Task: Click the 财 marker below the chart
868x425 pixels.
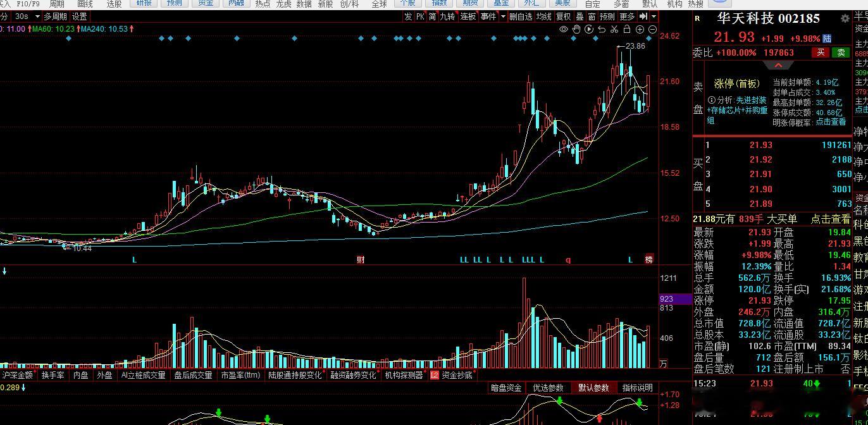Action: tap(361, 259)
